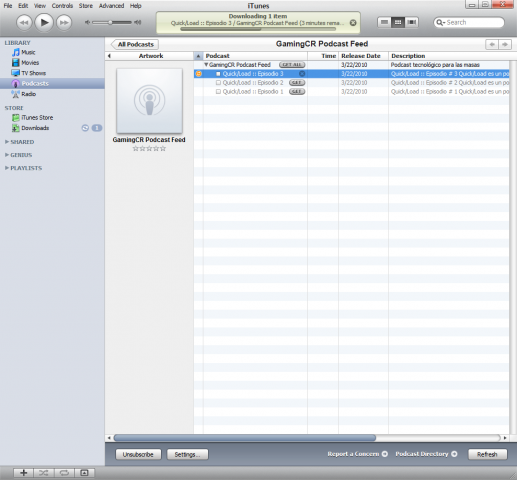
Task: Open the Help menu
Action: pos(135,6)
